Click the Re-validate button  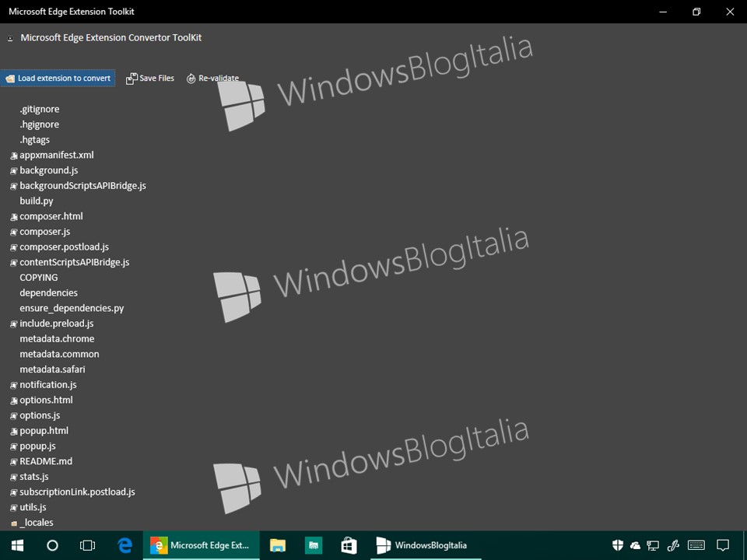(x=212, y=78)
